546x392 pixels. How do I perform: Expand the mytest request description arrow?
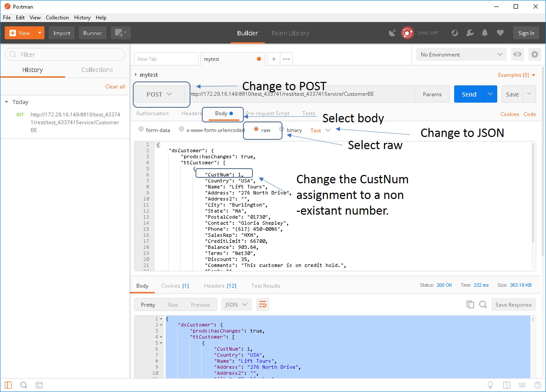coord(136,75)
